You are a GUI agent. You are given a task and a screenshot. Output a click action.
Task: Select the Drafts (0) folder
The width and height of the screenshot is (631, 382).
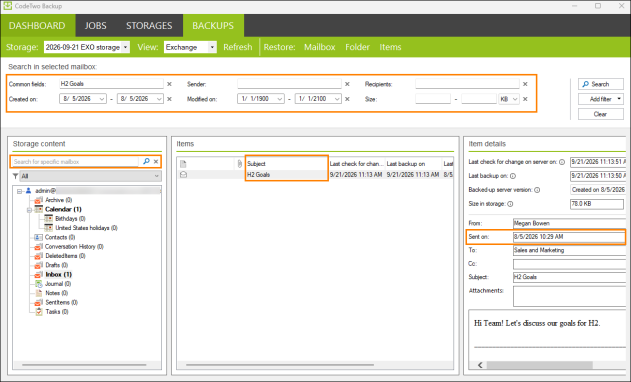[57, 265]
